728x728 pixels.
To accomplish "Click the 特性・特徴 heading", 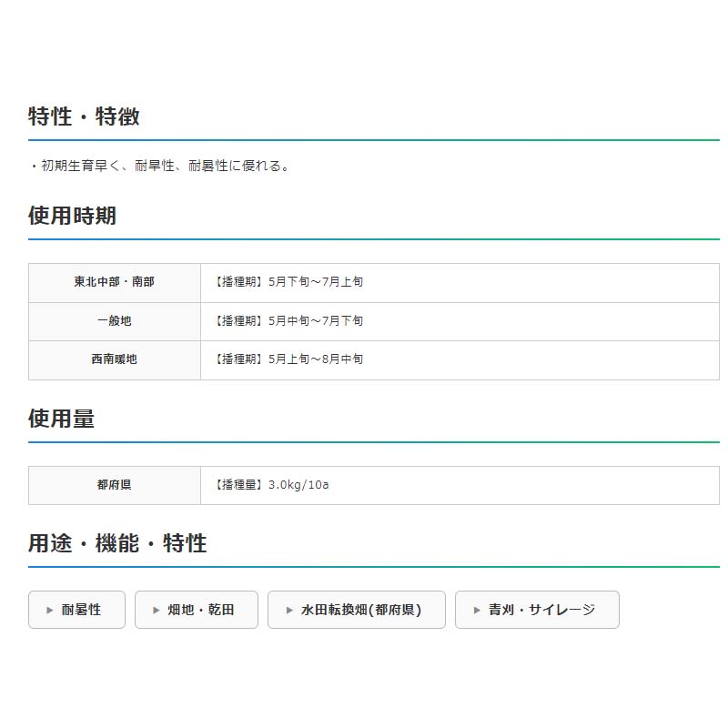I will pos(84,116).
